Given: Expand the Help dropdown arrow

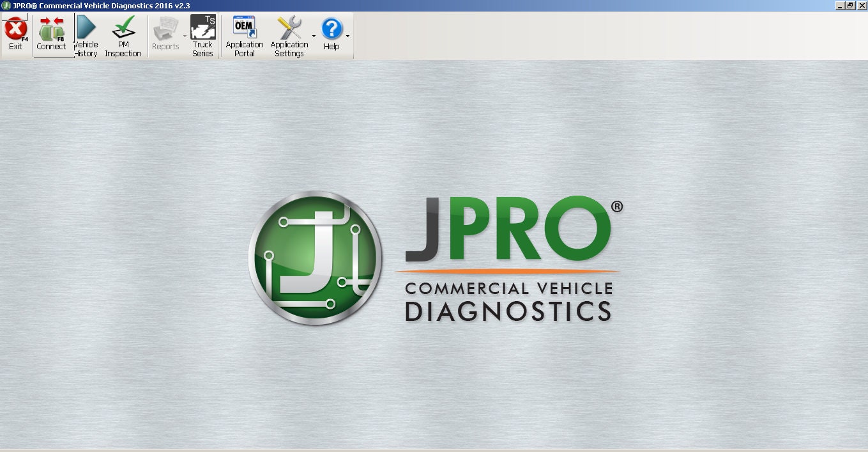Looking at the screenshot, I should point(348,36).
